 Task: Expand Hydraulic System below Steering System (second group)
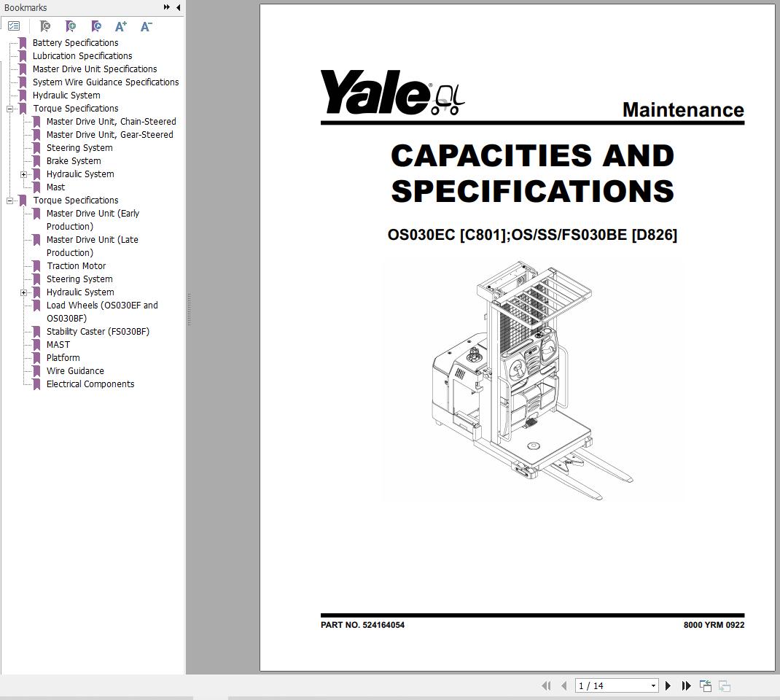(23, 292)
